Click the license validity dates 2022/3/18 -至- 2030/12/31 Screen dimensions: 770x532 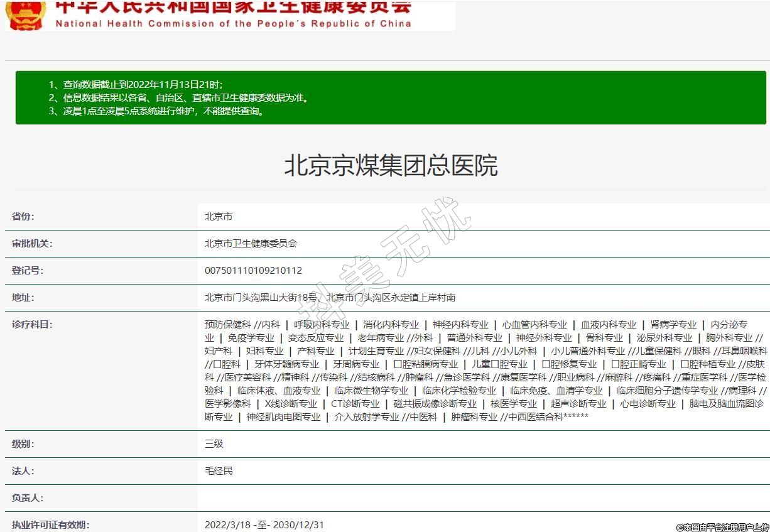point(264,525)
